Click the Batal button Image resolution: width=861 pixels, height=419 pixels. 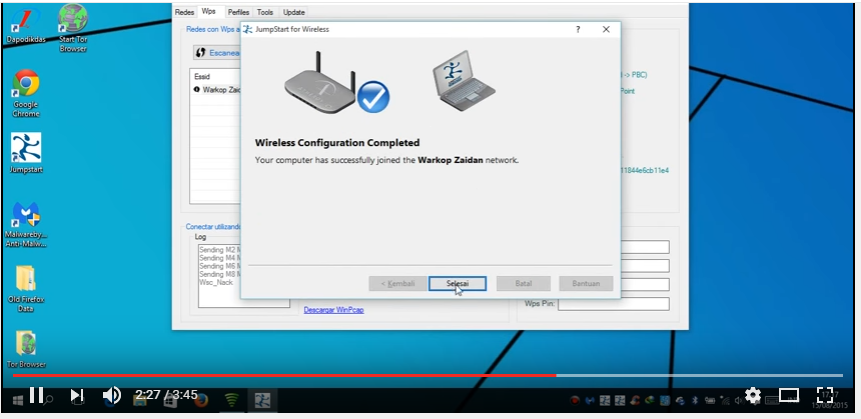(523, 283)
